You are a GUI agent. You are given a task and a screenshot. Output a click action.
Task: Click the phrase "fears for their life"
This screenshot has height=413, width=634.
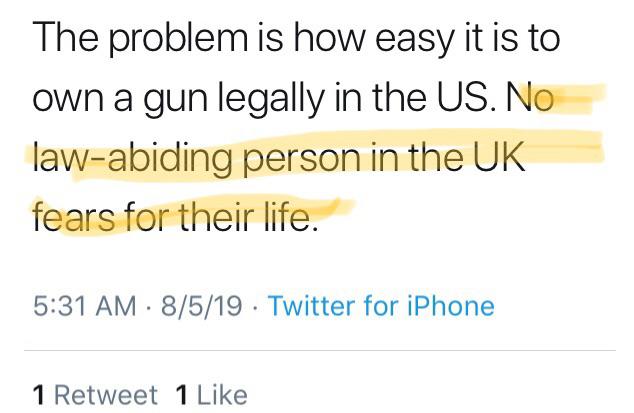(x=175, y=216)
